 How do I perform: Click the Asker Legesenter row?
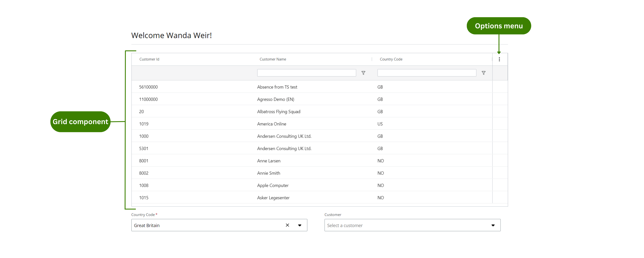(273, 198)
